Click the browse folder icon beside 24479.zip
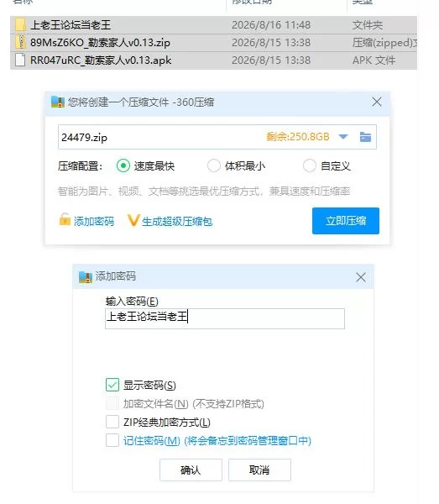The image size is (439, 504). coord(365,137)
